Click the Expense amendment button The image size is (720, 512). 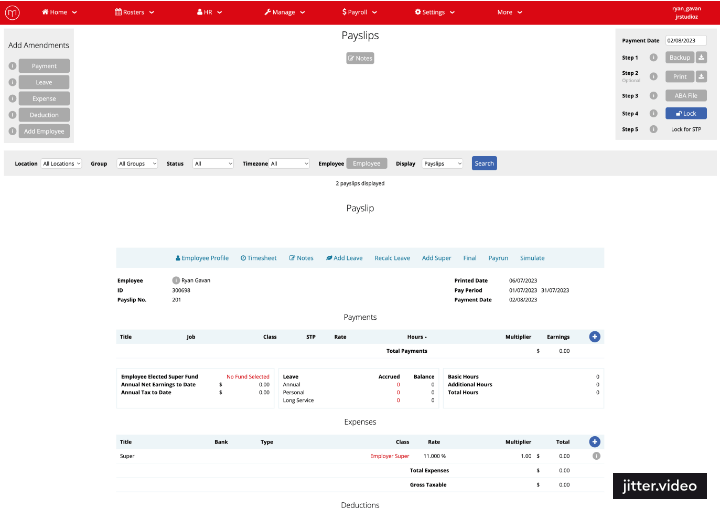44,99
